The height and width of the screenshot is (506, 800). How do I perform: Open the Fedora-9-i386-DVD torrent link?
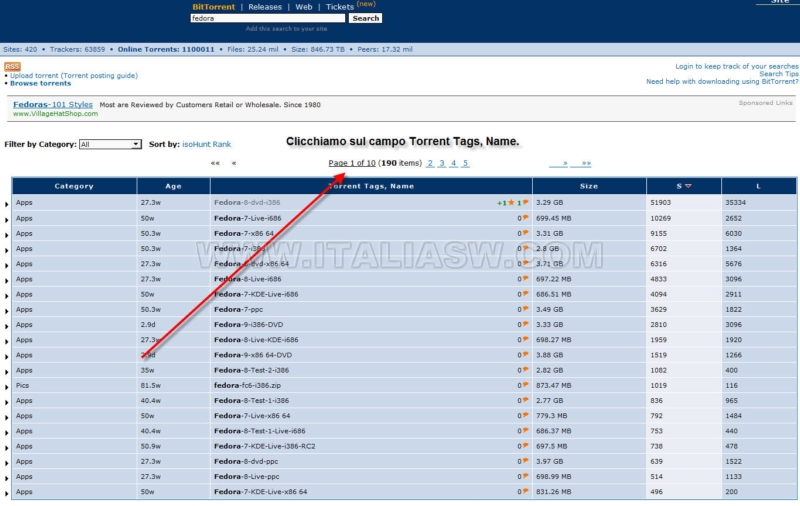pyautogui.click(x=250, y=325)
